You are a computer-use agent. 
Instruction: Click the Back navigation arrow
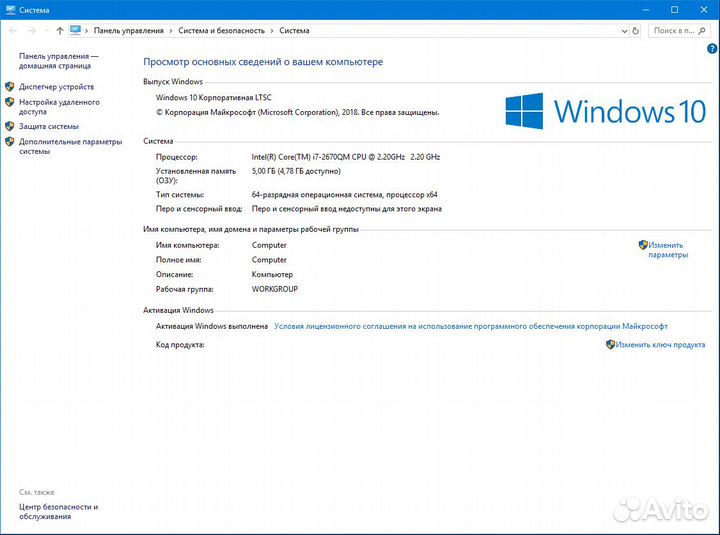pyautogui.click(x=13, y=31)
